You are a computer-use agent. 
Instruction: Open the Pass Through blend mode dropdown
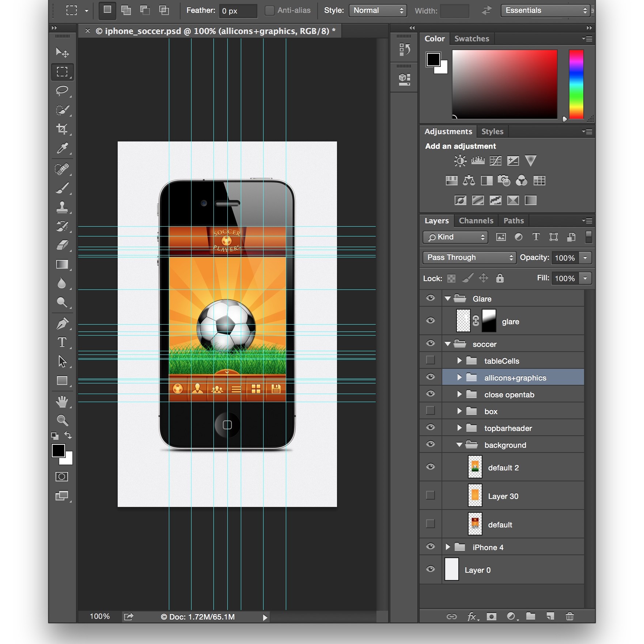pyautogui.click(x=469, y=258)
